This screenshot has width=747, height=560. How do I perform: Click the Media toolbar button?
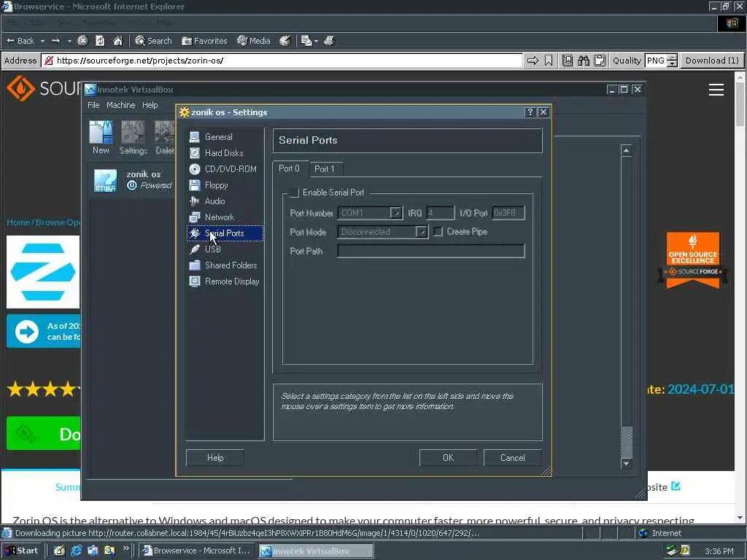click(253, 41)
